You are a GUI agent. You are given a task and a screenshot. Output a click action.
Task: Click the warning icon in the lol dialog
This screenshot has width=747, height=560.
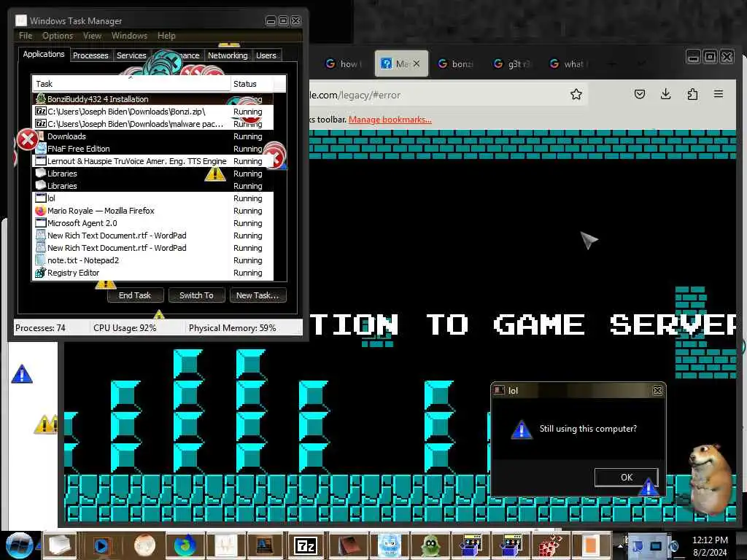click(522, 429)
